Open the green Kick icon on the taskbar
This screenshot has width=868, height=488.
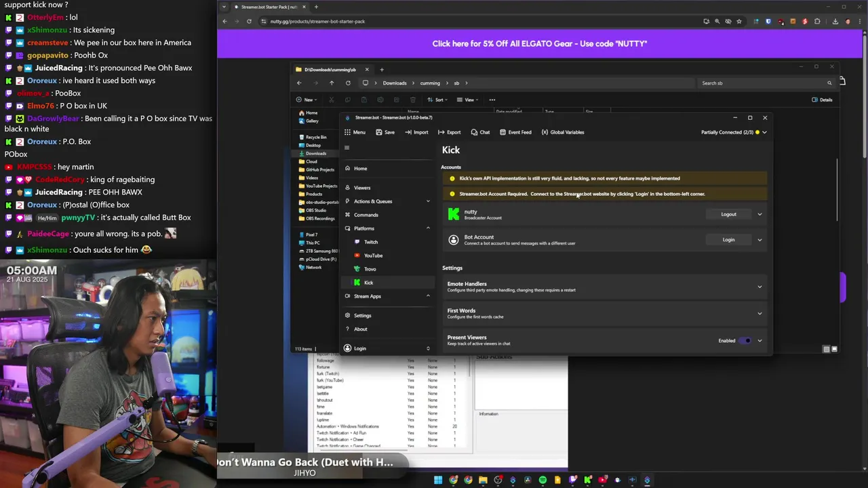(587, 480)
